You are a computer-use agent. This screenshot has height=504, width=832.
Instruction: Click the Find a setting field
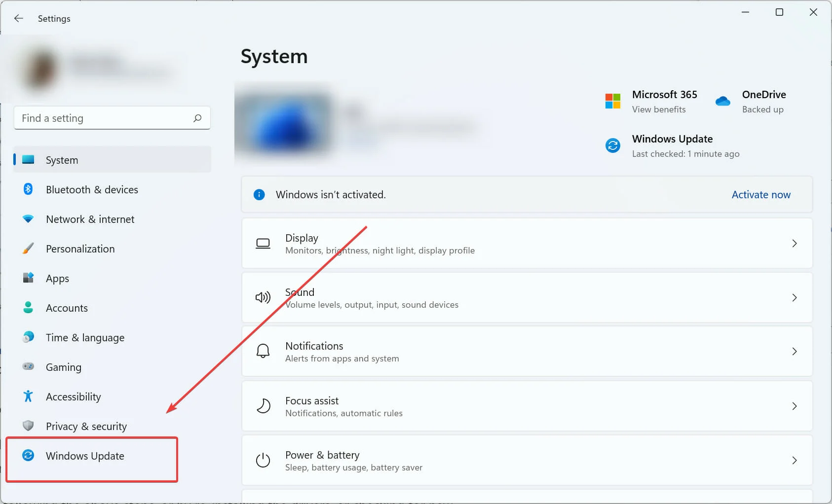click(x=112, y=118)
